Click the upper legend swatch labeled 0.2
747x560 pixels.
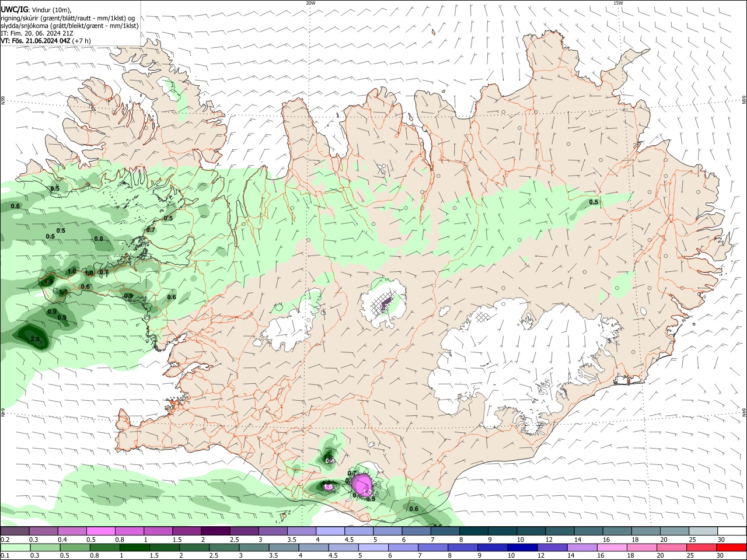pos(15,531)
